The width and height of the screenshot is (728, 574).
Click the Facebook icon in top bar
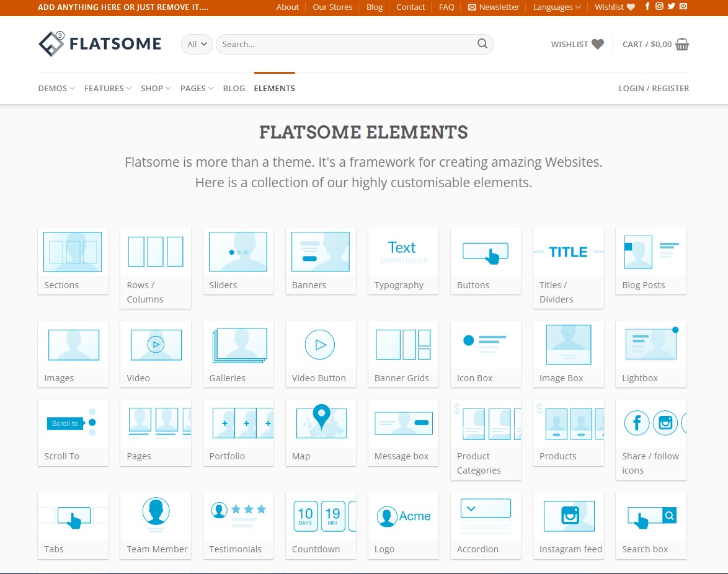tap(647, 6)
